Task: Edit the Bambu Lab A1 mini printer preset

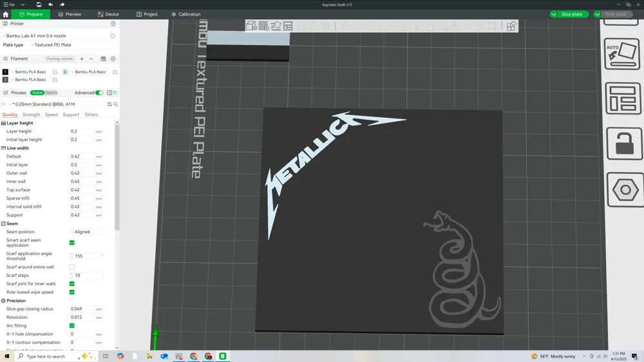Action: [x=113, y=35]
